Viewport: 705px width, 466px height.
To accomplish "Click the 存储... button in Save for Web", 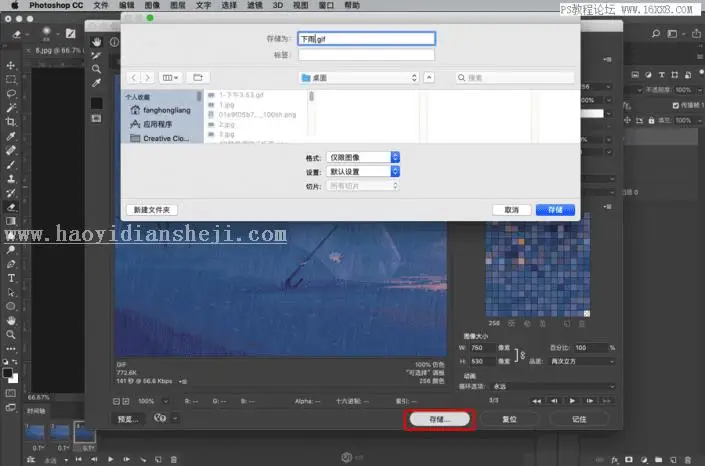I will click(x=440, y=419).
